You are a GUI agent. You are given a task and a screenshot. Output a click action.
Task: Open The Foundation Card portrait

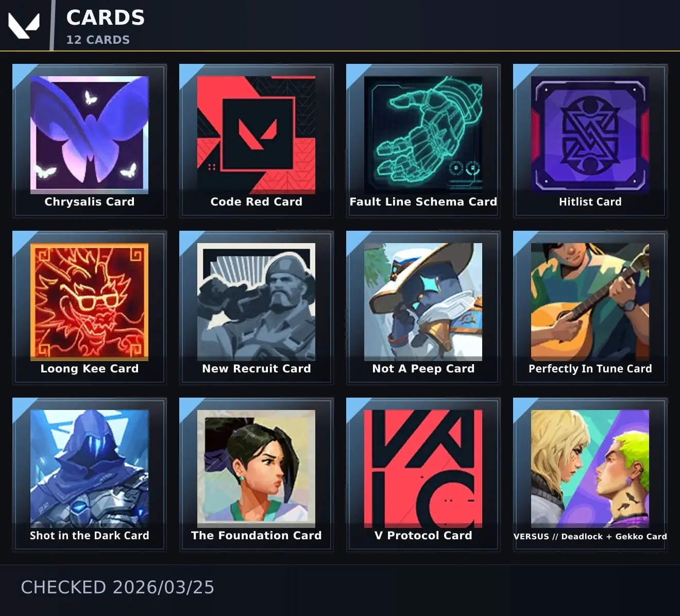tap(256, 469)
